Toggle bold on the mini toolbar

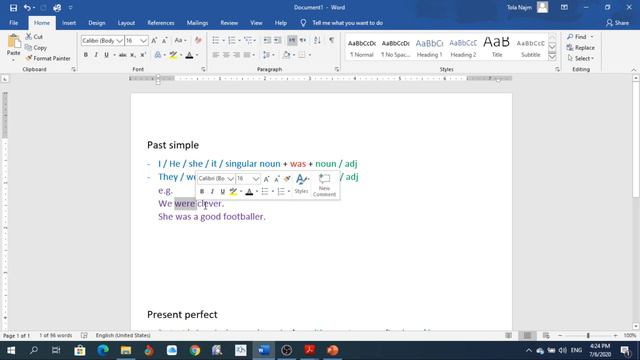pyautogui.click(x=202, y=191)
